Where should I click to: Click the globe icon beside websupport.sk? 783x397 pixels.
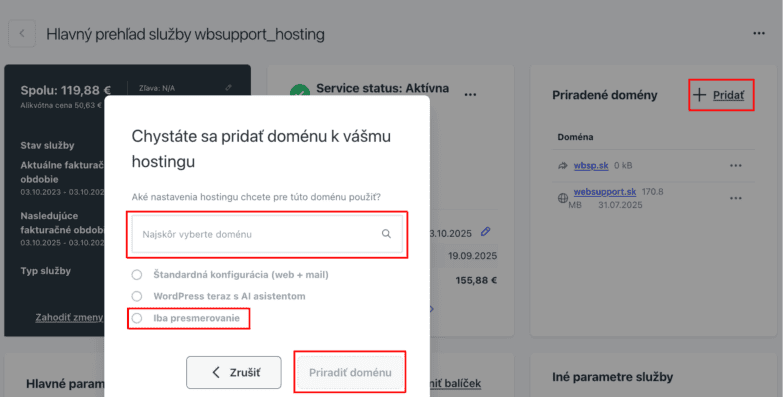[563, 198]
